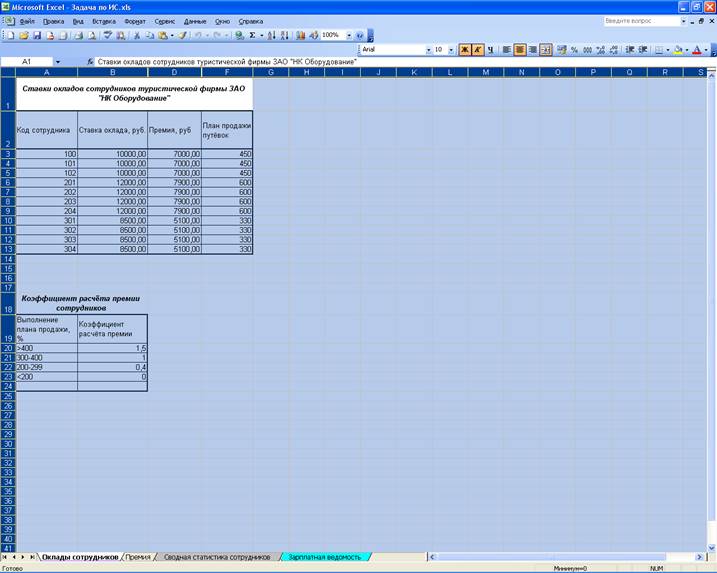Open the 100% zoom dropdown
Viewport: 717px width, 573px height.
tap(349, 35)
